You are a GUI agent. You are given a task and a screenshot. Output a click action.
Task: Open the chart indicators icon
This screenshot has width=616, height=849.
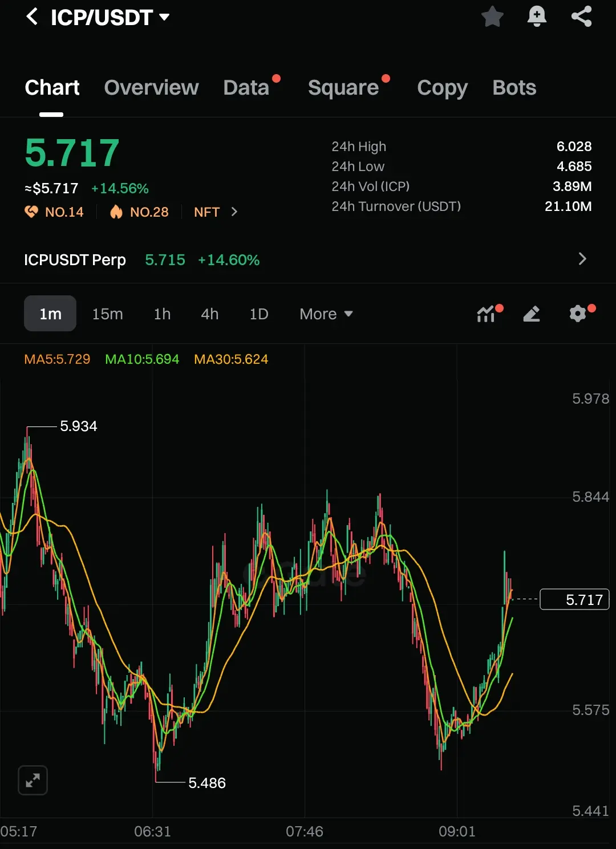click(x=486, y=314)
